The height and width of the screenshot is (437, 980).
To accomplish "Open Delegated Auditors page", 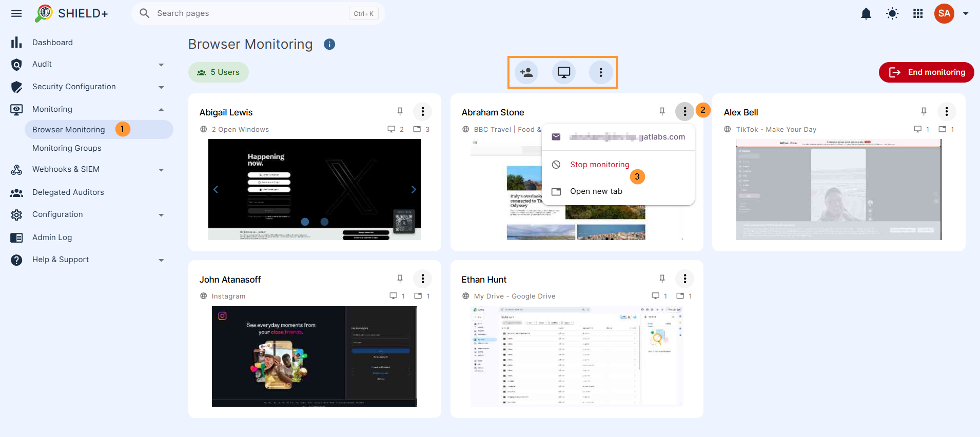I will pos(68,192).
